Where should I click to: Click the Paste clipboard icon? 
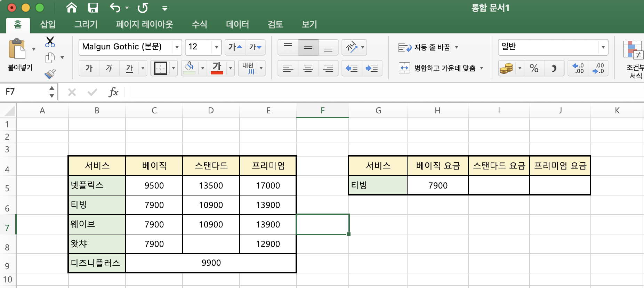tap(17, 49)
